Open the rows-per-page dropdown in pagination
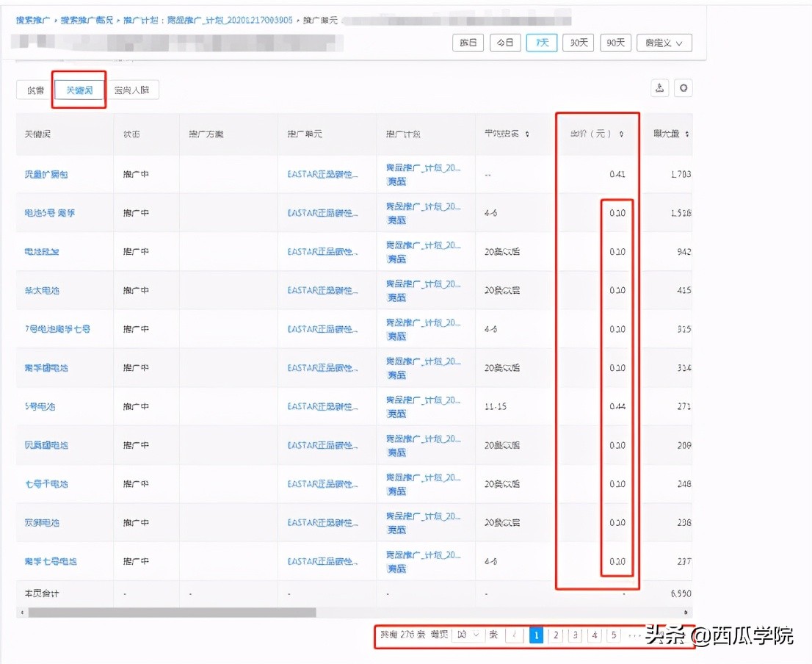Screen dimensions: 812x664 click(468, 635)
